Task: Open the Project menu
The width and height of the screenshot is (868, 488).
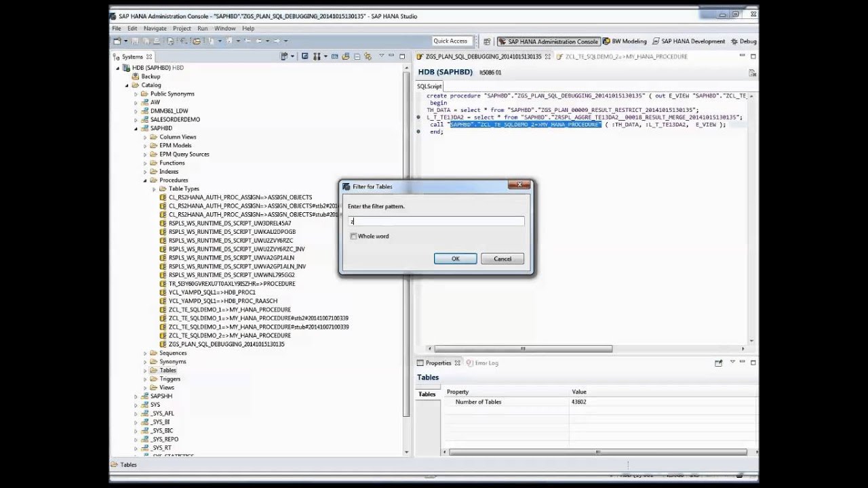Action: click(x=182, y=28)
